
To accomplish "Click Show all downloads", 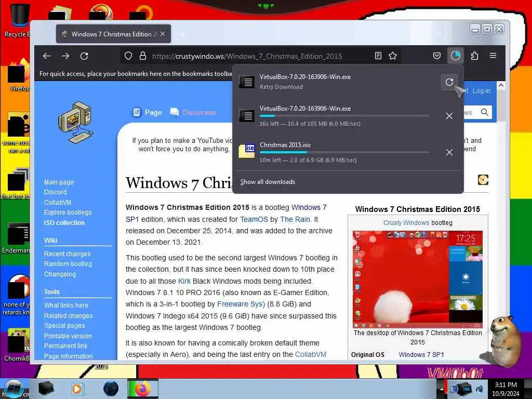I will 268,182.
